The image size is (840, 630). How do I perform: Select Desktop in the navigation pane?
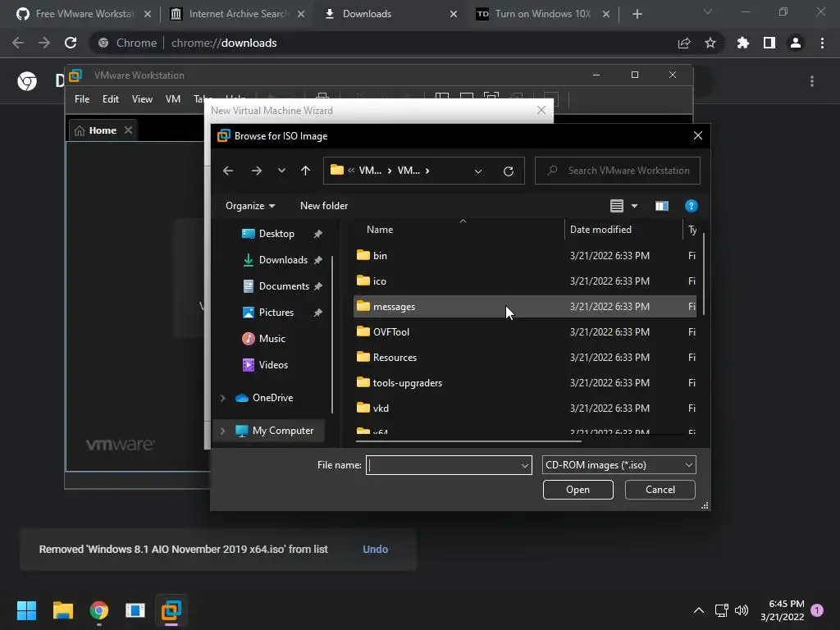click(x=276, y=234)
